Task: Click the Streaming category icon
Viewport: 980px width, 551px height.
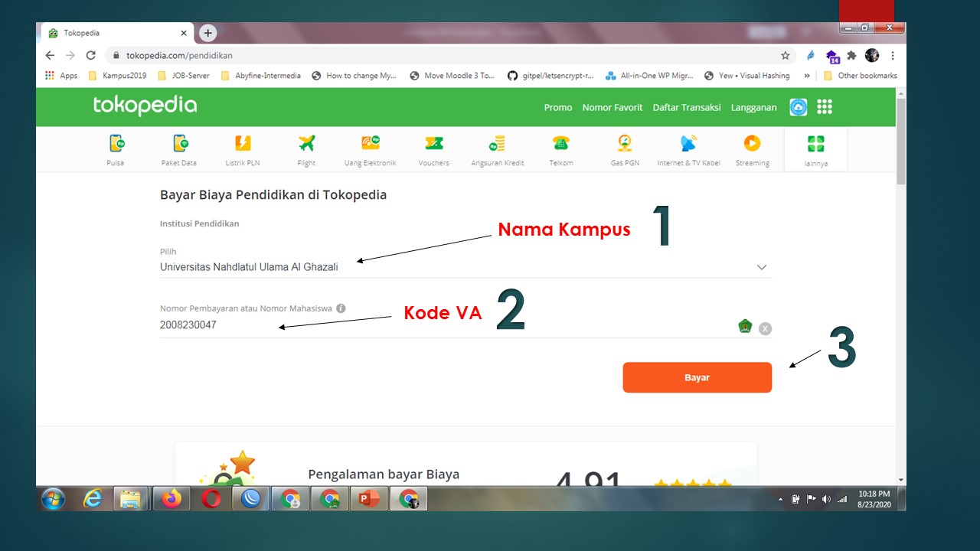Action: pos(752,144)
